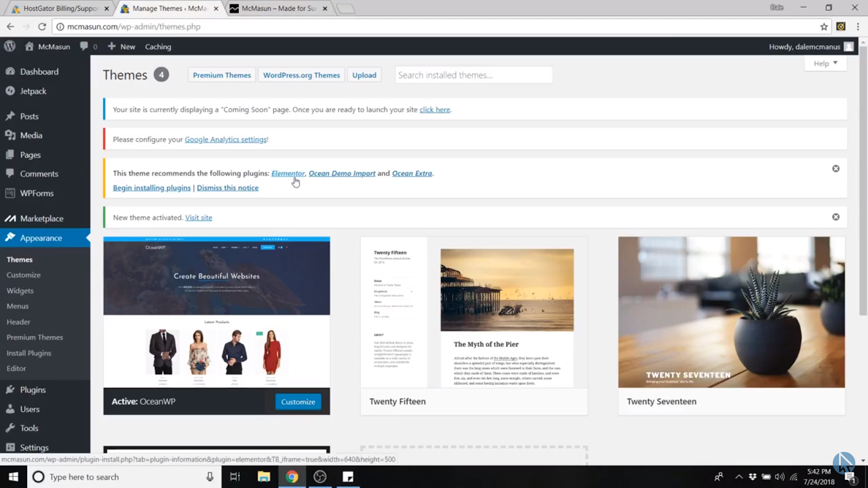Image resolution: width=868 pixels, height=488 pixels.
Task: Open Task View on the taskbar
Action: 235,477
